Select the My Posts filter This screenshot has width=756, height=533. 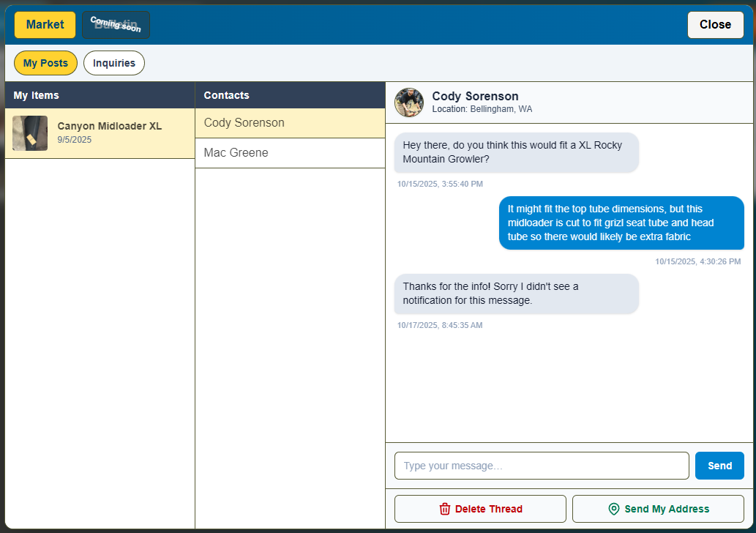click(x=45, y=63)
